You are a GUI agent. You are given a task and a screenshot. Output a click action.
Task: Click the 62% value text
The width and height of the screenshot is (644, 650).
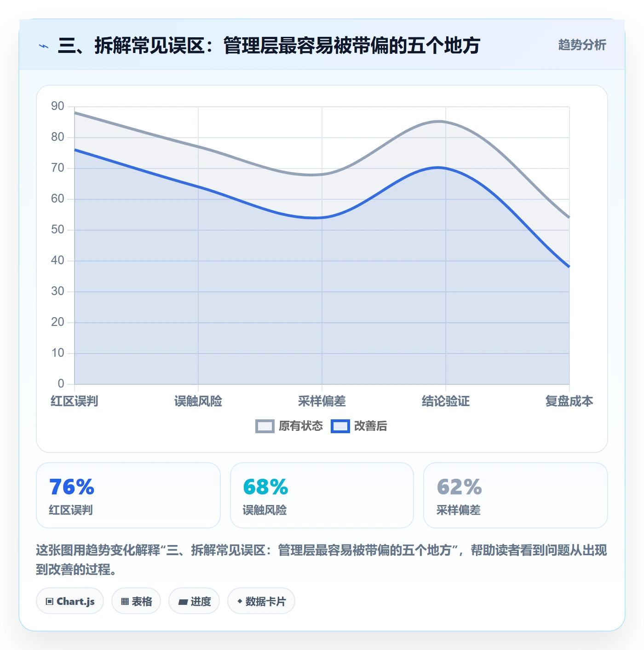[459, 487]
